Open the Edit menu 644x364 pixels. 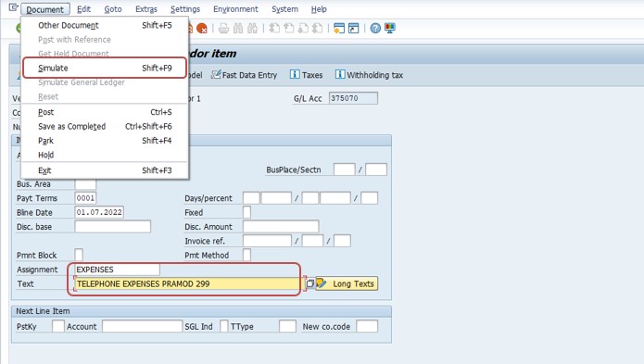(83, 9)
